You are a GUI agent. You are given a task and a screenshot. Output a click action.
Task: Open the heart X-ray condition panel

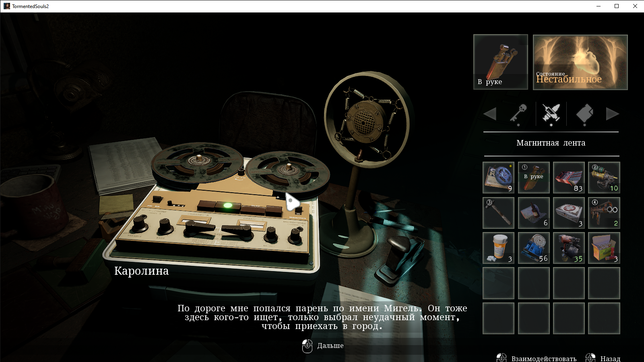click(x=580, y=62)
